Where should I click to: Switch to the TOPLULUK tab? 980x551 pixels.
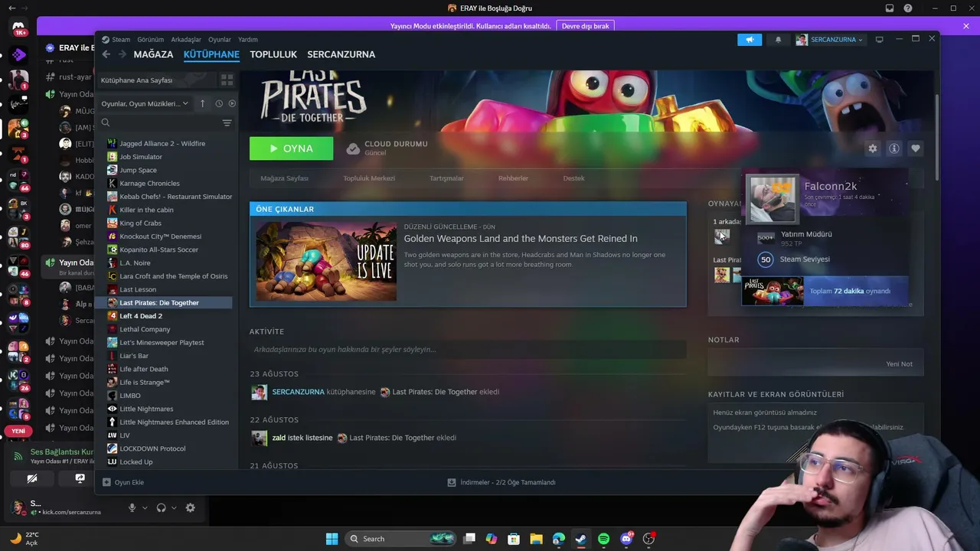tap(273, 54)
